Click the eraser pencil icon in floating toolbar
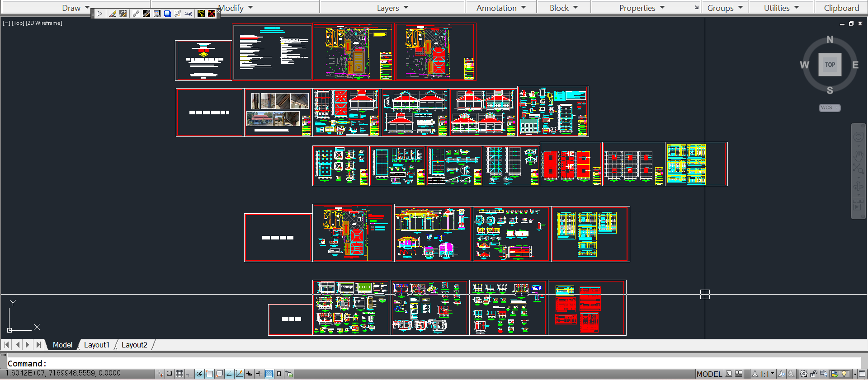 [113, 14]
